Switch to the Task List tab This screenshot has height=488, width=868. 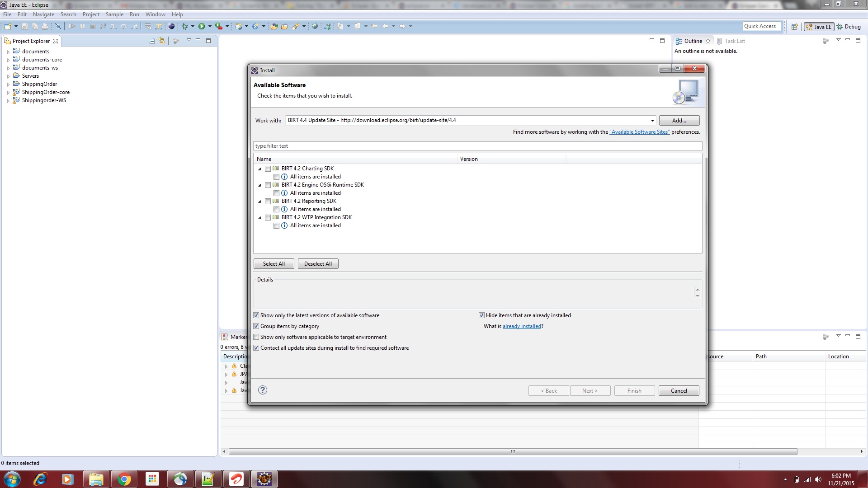(x=731, y=41)
